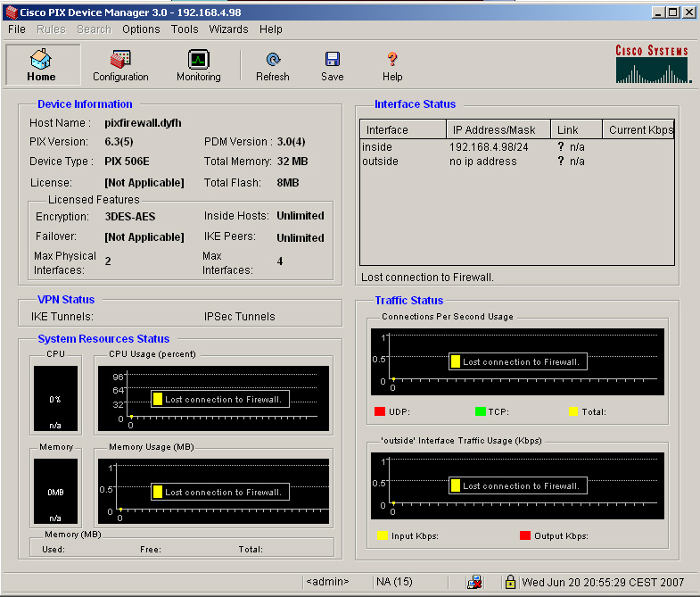Click the IP Address/Mask column header

tap(496, 130)
